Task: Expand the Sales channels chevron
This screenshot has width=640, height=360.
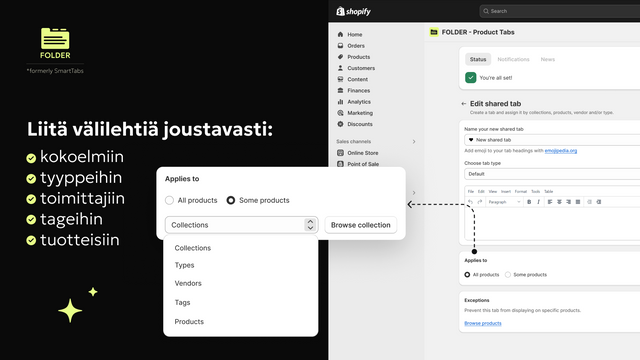Action: click(414, 142)
